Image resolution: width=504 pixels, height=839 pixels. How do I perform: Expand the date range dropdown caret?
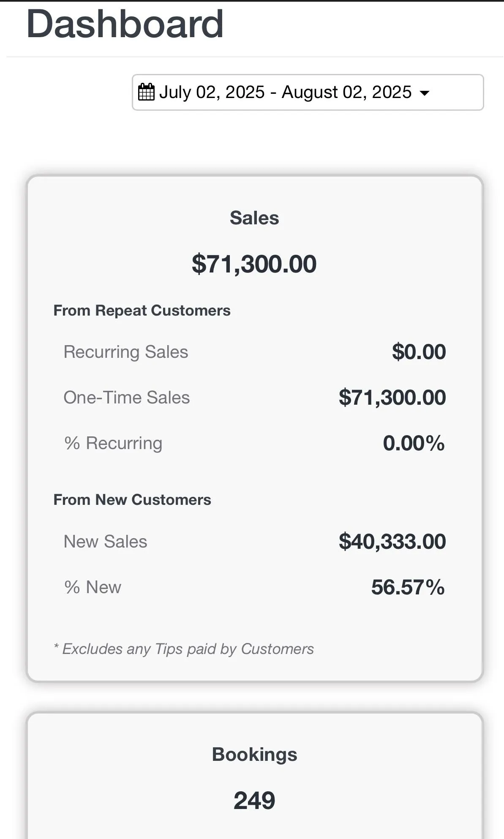tap(425, 93)
